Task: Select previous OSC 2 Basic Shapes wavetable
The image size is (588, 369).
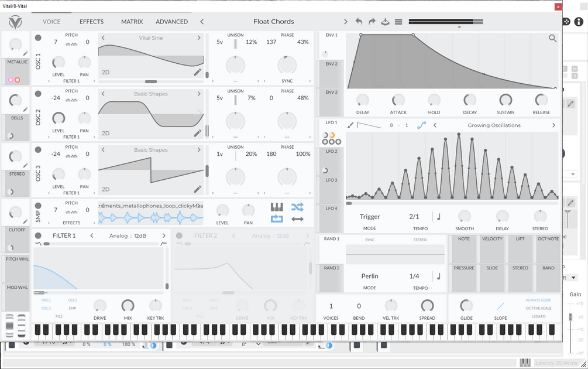Action: pyautogui.click(x=103, y=94)
